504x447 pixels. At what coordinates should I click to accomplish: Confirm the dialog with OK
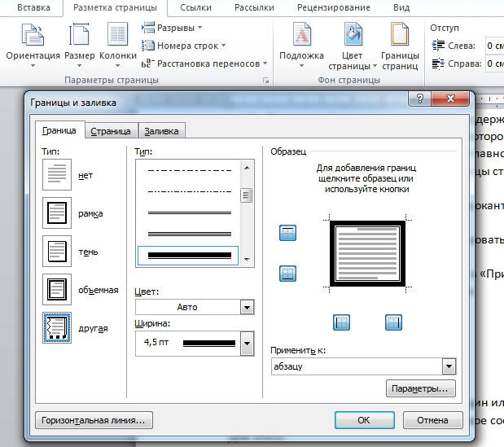(365, 420)
